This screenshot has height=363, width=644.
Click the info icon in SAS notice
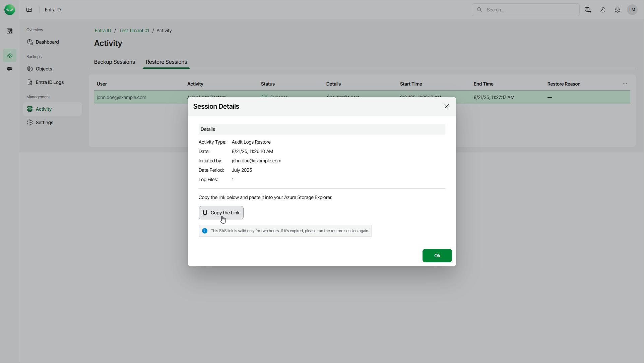[205, 231]
